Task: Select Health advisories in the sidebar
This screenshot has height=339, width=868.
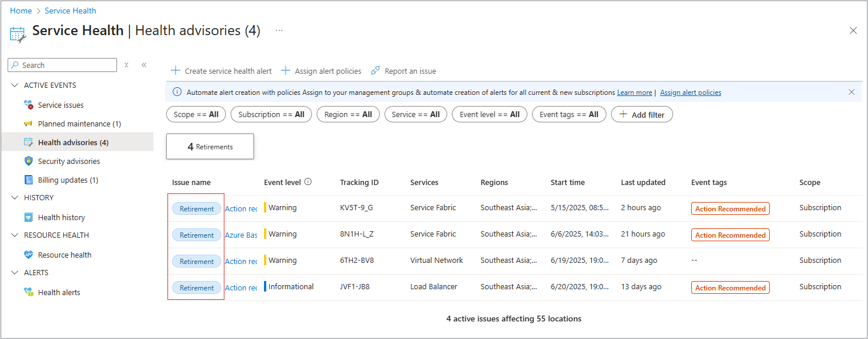Action: [73, 142]
